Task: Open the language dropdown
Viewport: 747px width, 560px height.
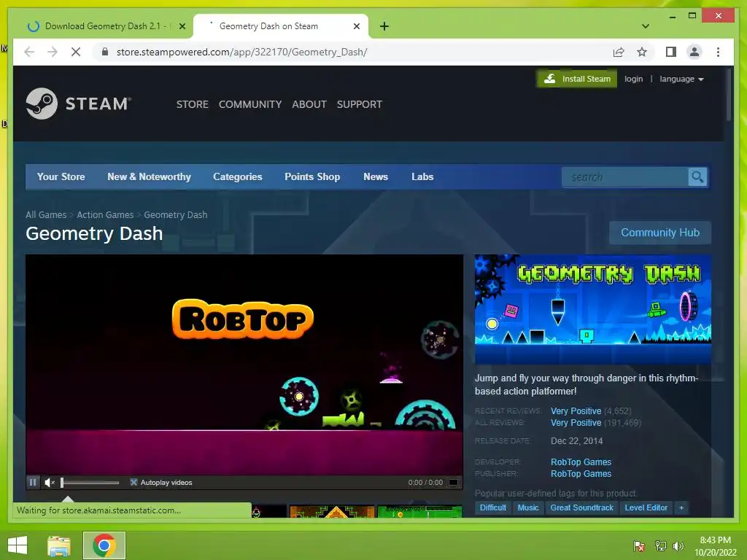Action: tap(681, 79)
